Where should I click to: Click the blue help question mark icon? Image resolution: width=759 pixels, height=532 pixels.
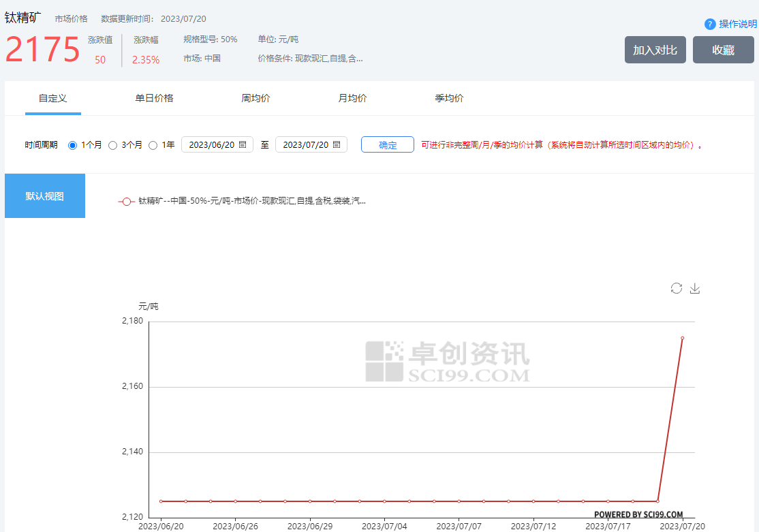pyautogui.click(x=710, y=24)
